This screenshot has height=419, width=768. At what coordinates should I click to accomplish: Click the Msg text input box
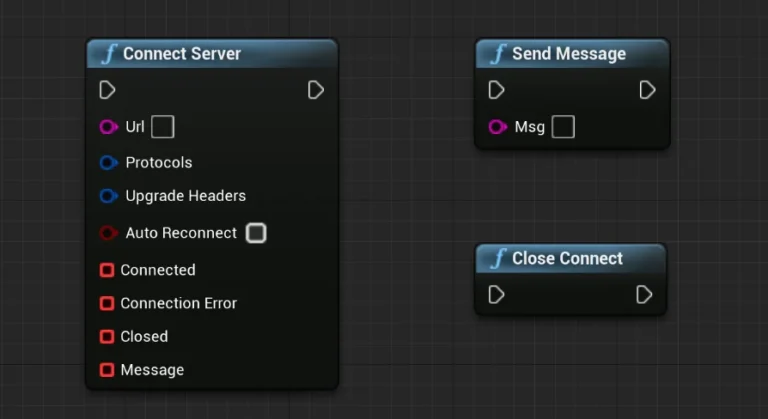click(563, 127)
